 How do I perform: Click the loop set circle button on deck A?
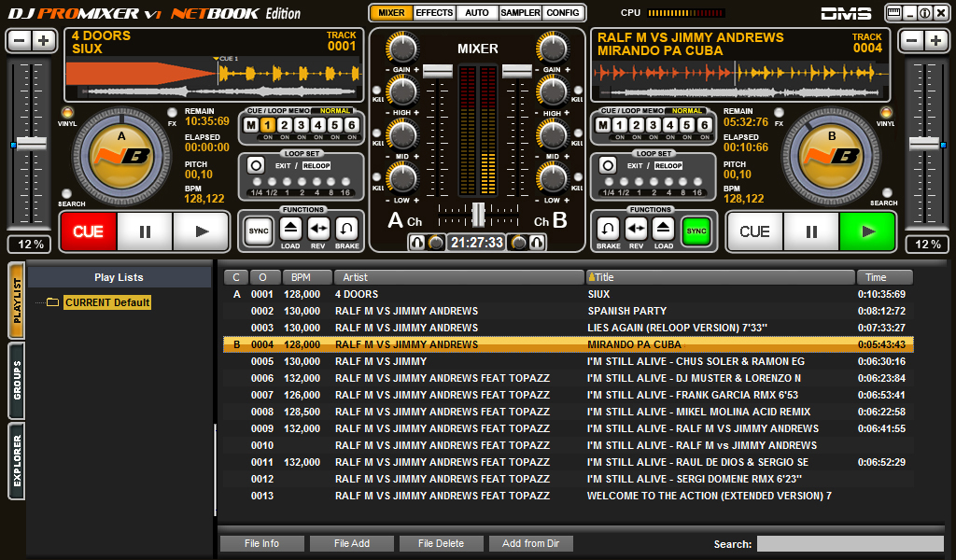255,165
